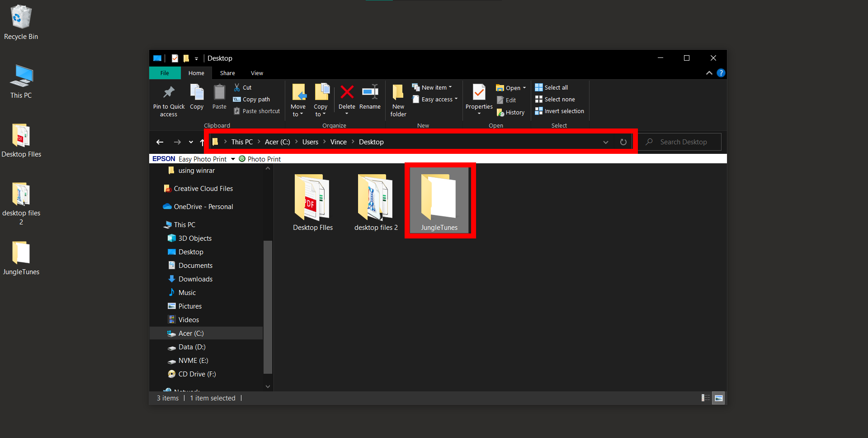Expand the EPSON Easy Photo Print dropdown
This screenshot has width=868, height=438.
click(x=233, y=159)
